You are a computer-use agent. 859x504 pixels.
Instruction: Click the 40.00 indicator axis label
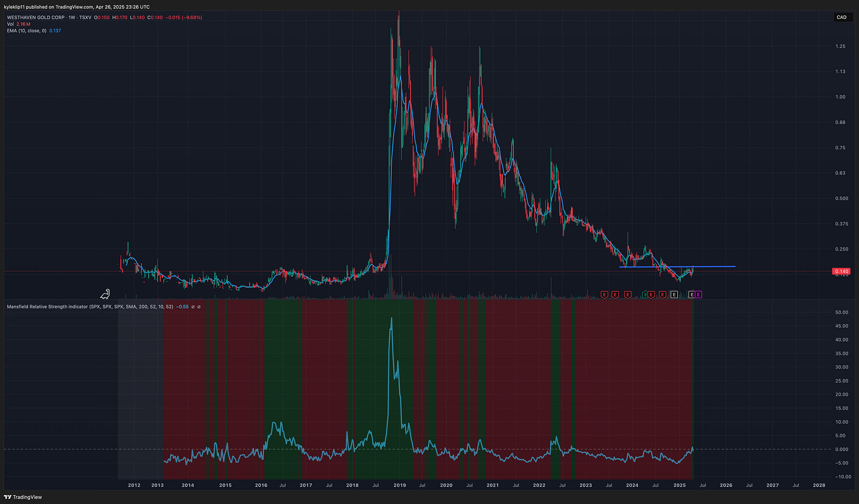842,340
